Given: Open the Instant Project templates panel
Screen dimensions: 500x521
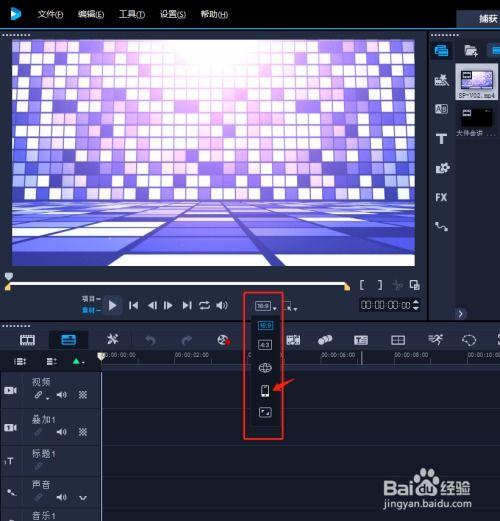Looking at the screenshot, I should (441, 80).
